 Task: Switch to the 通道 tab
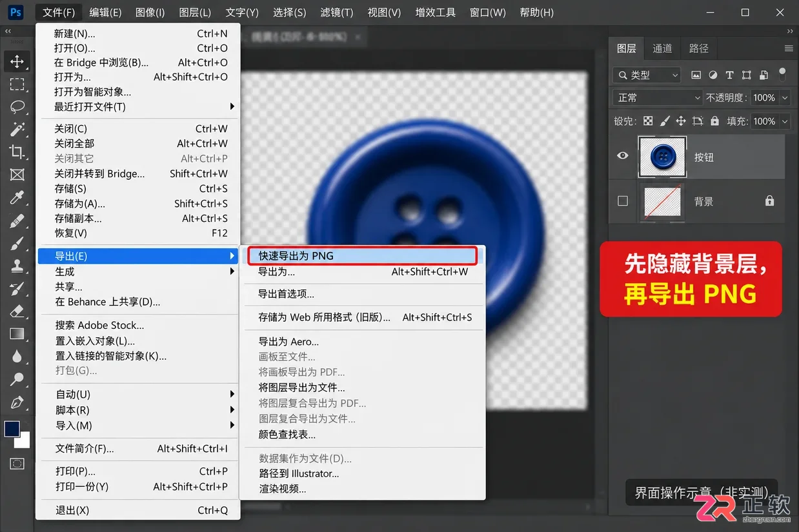click(x=662, y=48)
